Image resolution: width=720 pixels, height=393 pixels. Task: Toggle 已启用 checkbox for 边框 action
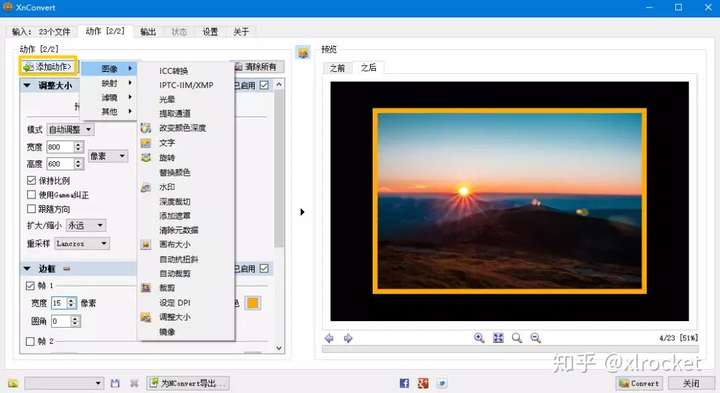(264, 269)
